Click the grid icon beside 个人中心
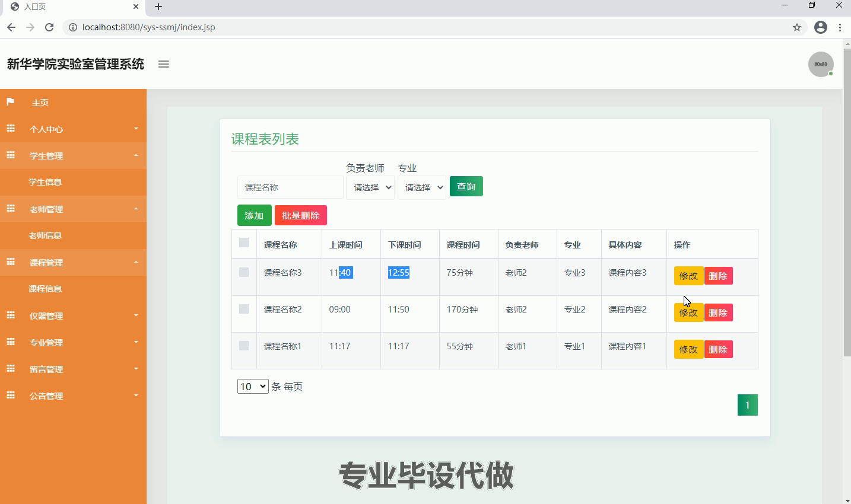This screenshot has width=851, height=504. 11,129
